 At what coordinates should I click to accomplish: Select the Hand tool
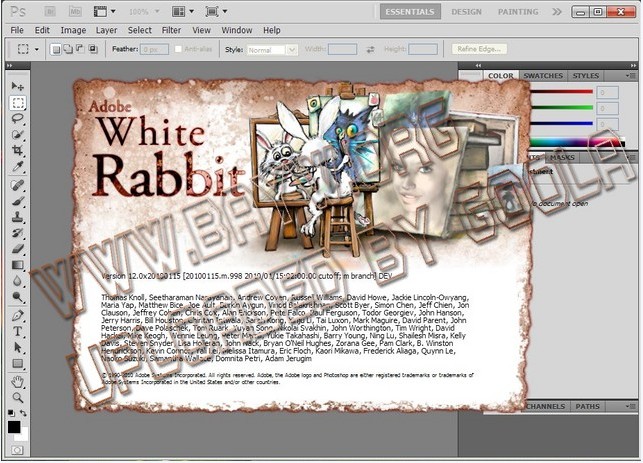pyautogui.click(x=18, y=381)
